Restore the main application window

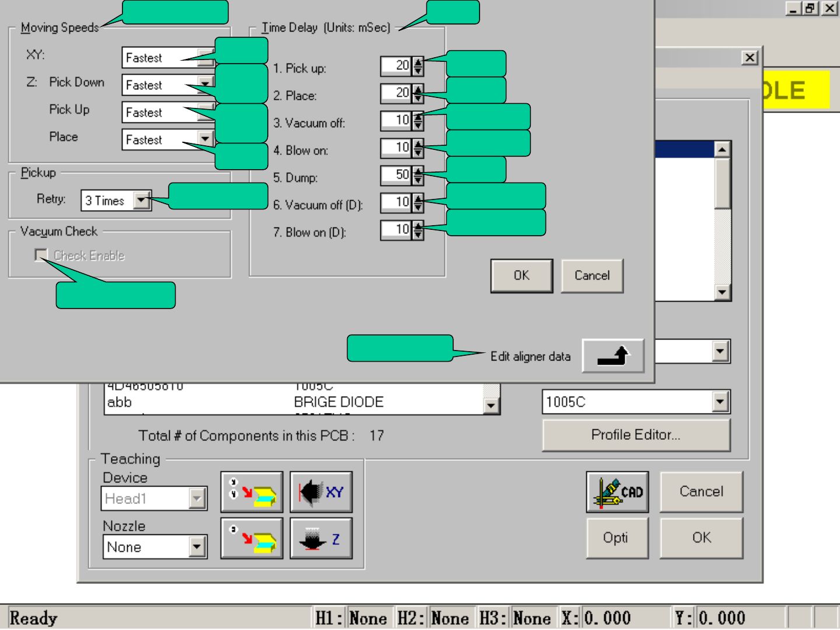click(x=810, y=8)
